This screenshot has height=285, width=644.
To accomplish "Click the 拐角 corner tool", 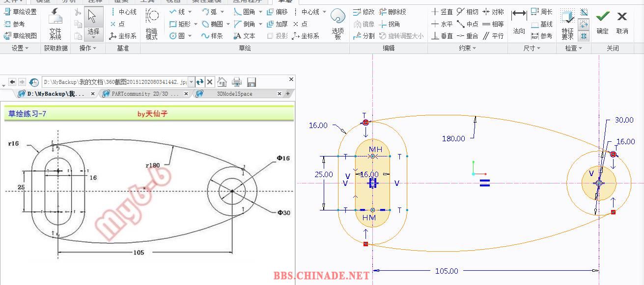I will [390, 24].
